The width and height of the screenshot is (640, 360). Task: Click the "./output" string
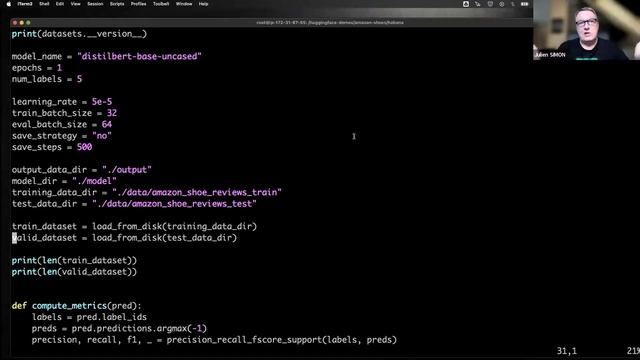point(127,170)
